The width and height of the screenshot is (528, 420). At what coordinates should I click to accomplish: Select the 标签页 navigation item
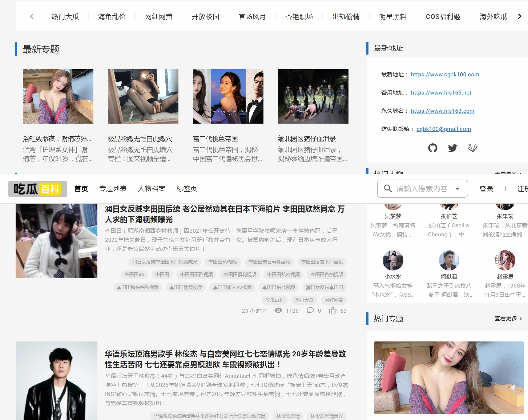pyautogui.click(x=186, y=189)
